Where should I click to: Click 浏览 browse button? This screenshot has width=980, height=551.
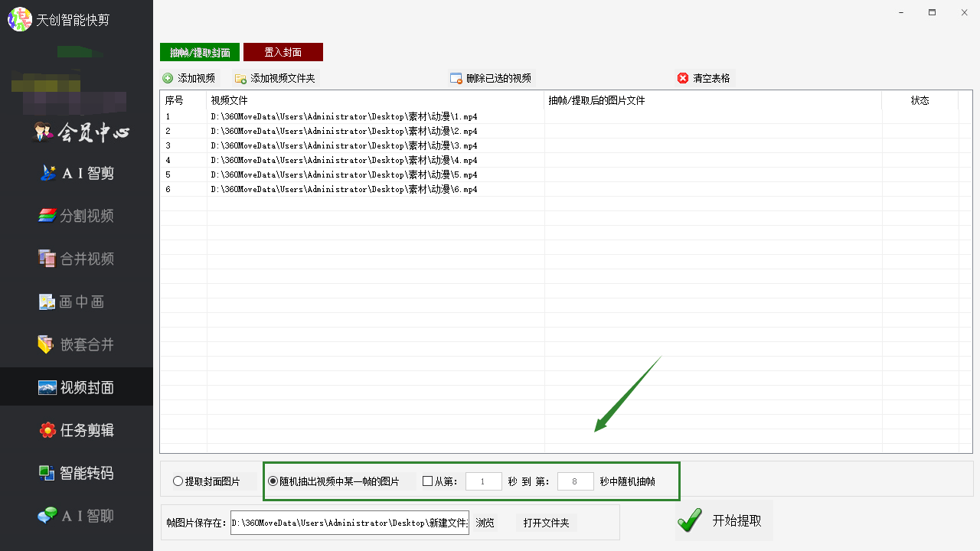pos(485,523)
